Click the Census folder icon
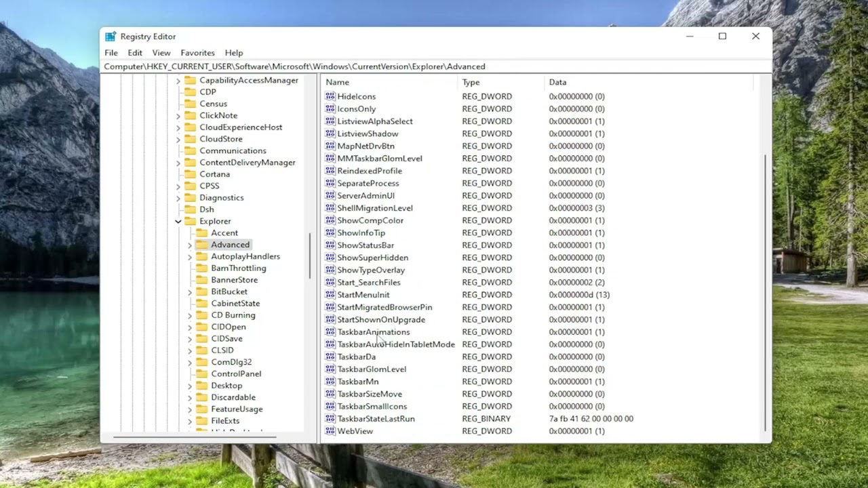Screen dimensions: 868x488 (x=190, y=104)
